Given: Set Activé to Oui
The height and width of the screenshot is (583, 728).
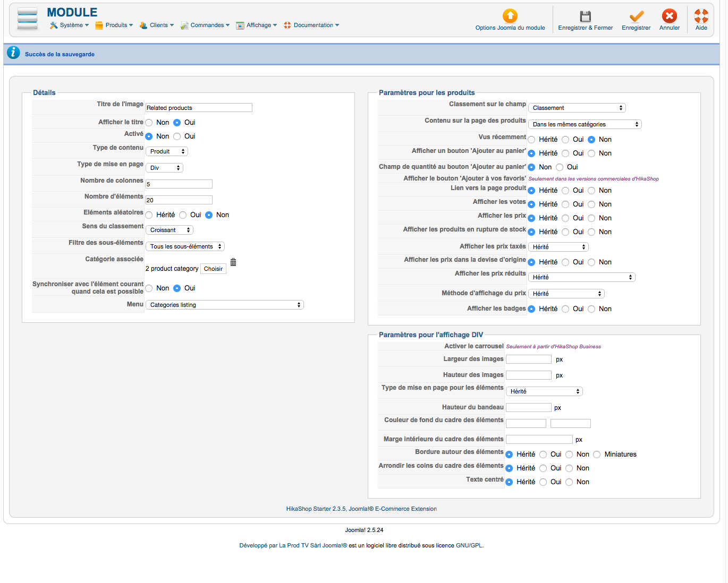Looking at the screenshot, I should 177,136.
